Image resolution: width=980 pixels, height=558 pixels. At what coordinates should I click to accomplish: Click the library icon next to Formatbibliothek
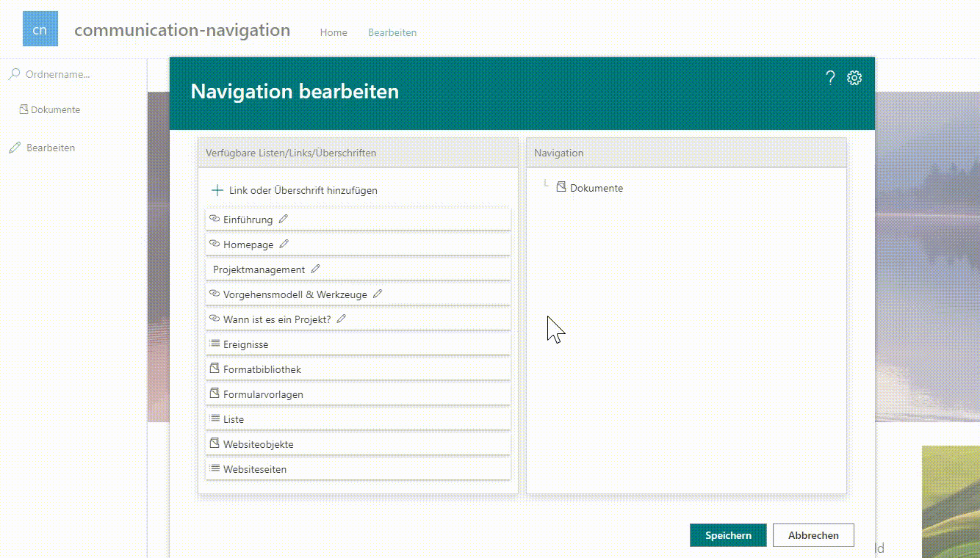point(215,369)
